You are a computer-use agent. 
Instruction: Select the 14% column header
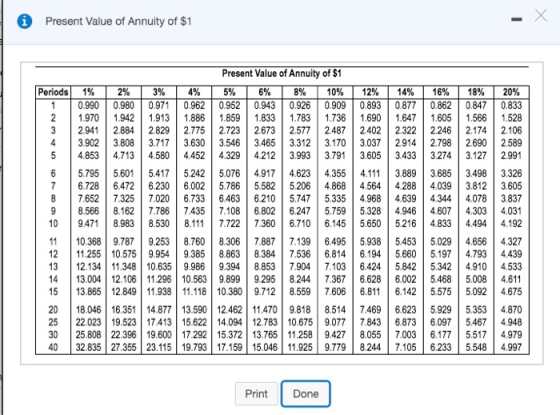click(x=405, y=92)
